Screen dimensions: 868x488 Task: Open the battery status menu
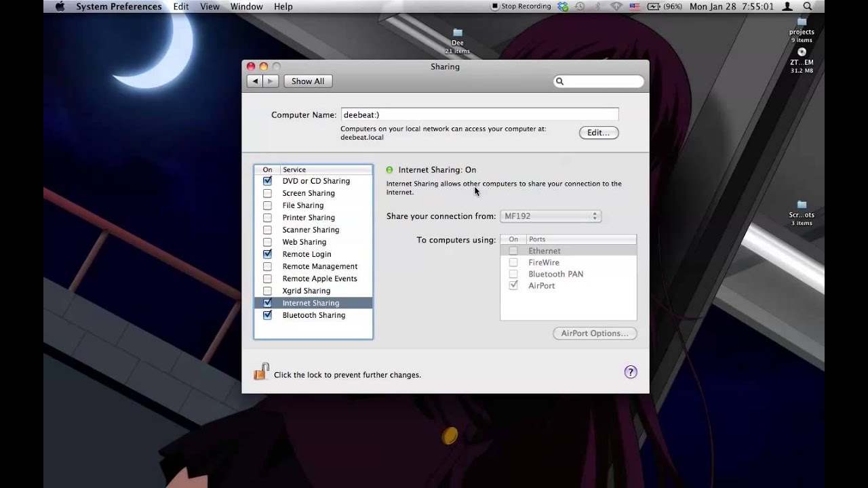(665, 7)
